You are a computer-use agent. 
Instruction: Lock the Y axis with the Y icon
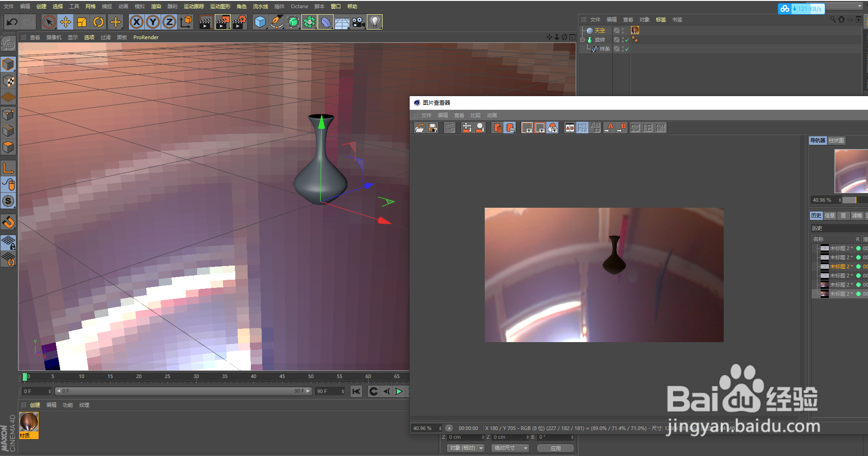pos(152,22)
